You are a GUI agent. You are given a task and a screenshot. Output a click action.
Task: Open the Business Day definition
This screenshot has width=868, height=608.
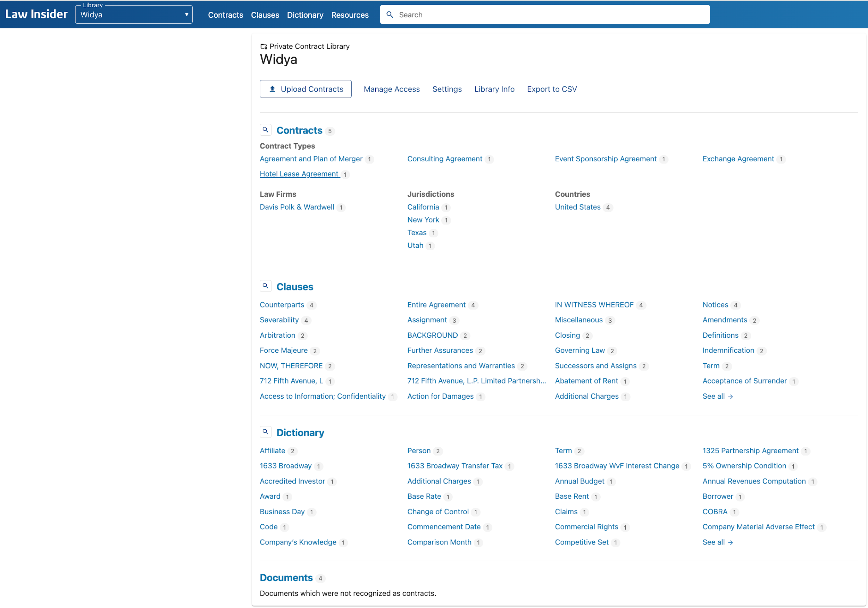tap(282, 512)
